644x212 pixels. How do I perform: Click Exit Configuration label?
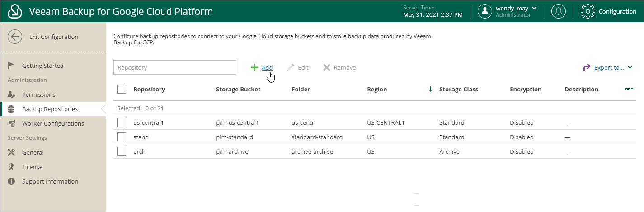click(54, 37)
